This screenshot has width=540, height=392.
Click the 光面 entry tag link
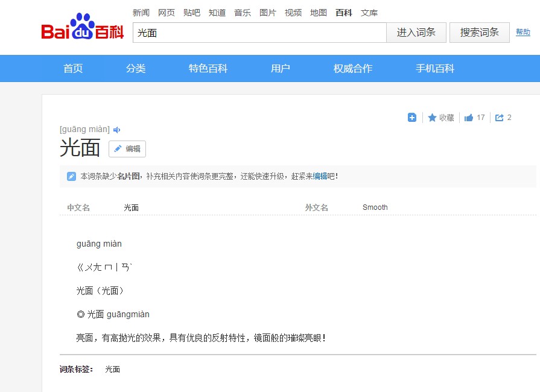coord(113,369)
